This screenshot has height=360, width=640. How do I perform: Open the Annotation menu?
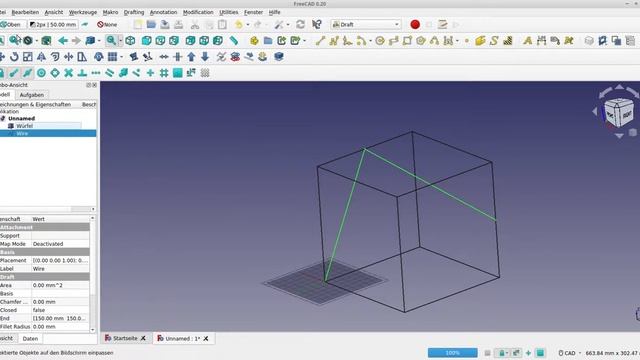(x=163, y=12)
